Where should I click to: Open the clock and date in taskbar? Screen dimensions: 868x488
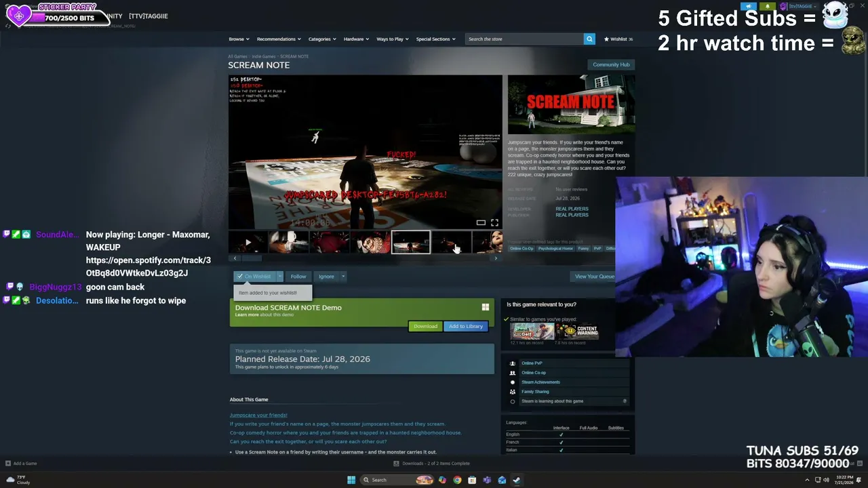click(844, 480)
